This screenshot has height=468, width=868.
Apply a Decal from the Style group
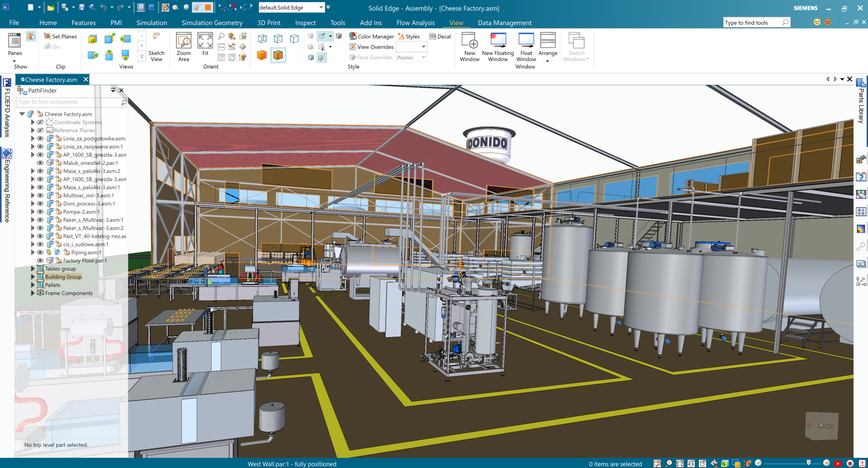pos(441,36)
